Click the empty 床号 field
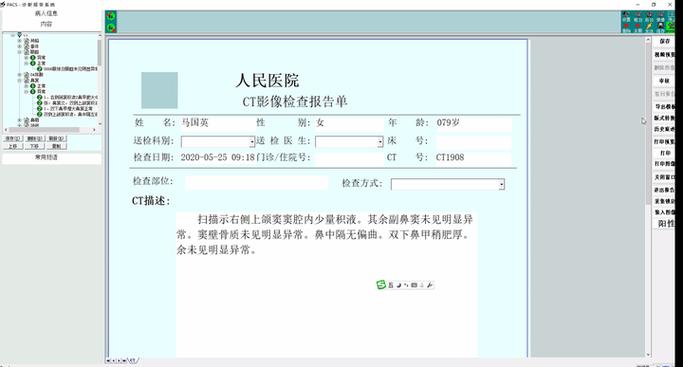 [473, 142]
